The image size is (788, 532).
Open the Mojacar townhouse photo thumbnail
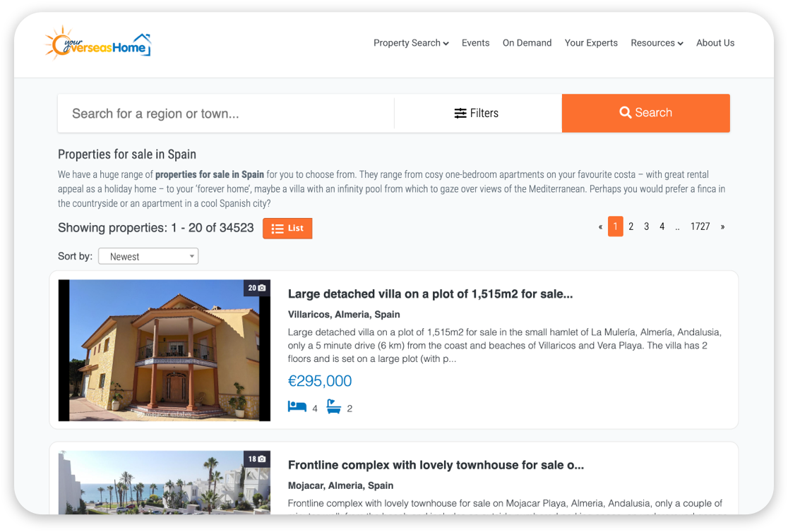(x=165, y=483)
